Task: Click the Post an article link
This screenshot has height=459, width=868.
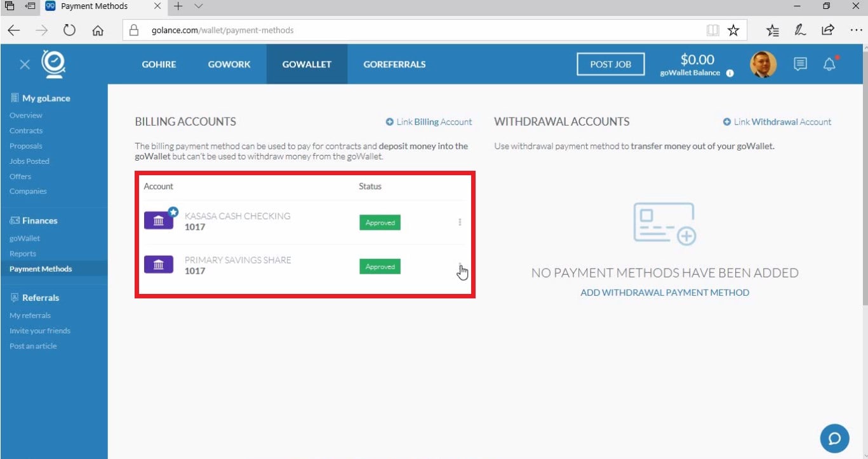Action: 33,346
